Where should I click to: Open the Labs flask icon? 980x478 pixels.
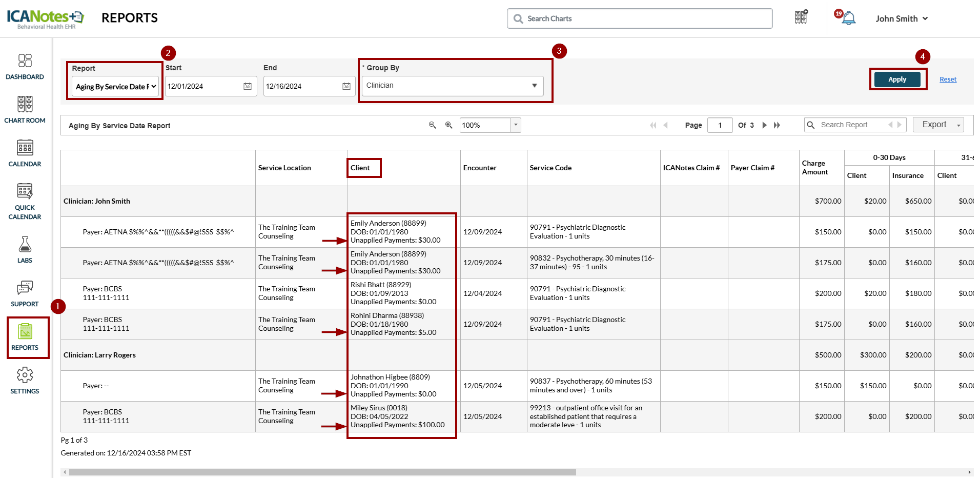(x=25, y=249)
